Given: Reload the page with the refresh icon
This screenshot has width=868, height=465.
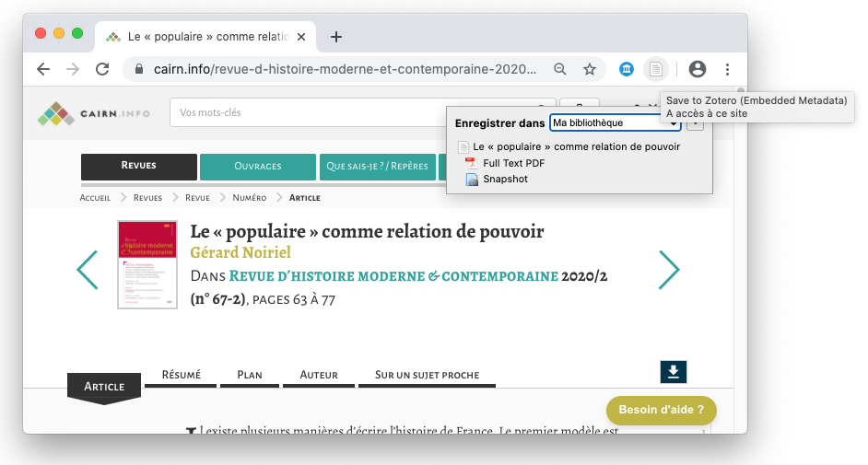Looking at the screenshot, I should (x=102, y=69).
